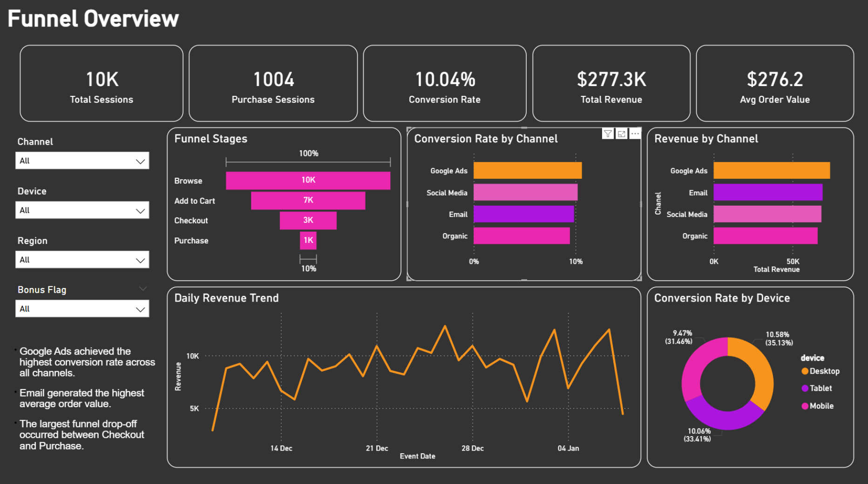The width and height of the screenshot is (868, 484).
Task: Select the Email bar in Revenue by Channel
Action: tap(767, 192)
